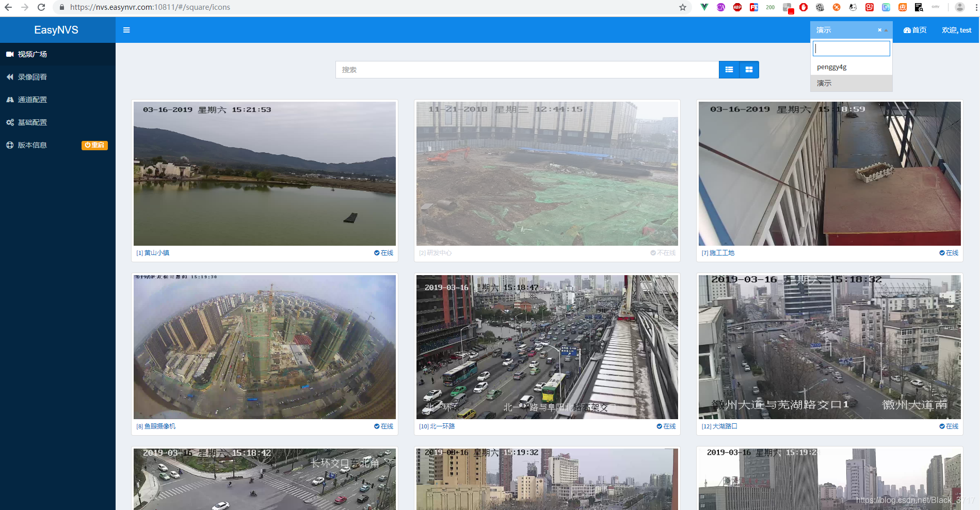Screen dimensions: 980x510
Task: Click the green 200 status extension
Action: tap(770, 7)
